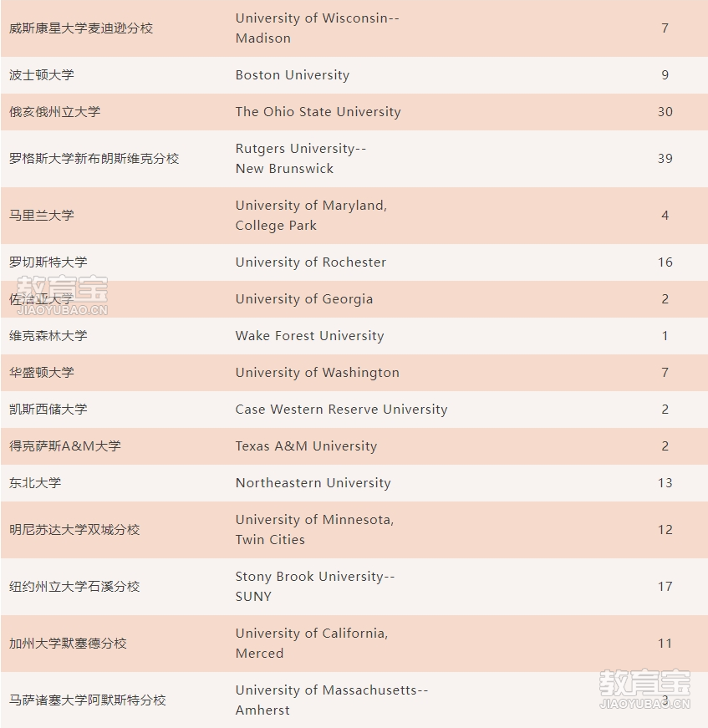Click value 2 in Case Western Reserve row
The width and height of the screenshot is (708, 728).
tap(665, 409)
